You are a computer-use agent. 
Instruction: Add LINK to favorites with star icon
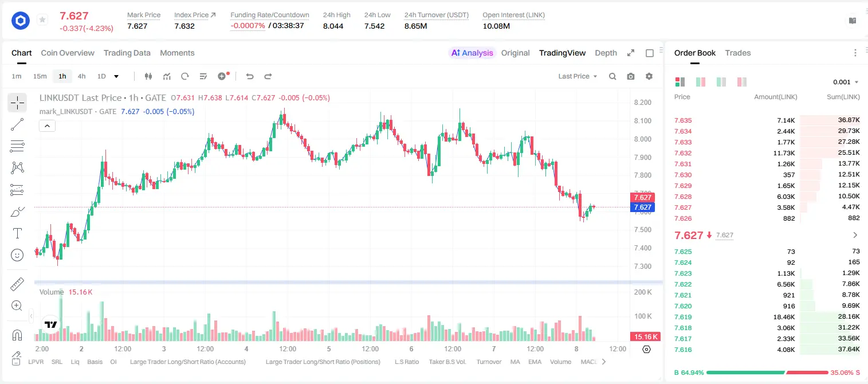pyautogui.click(x=42, y=20)
